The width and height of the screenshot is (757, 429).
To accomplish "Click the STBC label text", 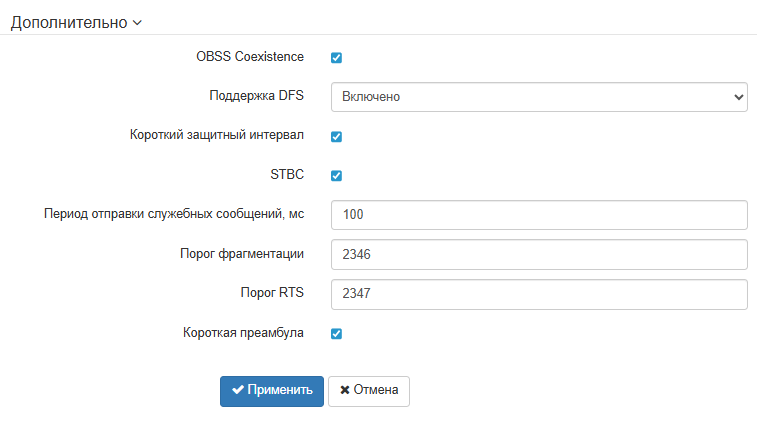I will click(x=287, y=175).
